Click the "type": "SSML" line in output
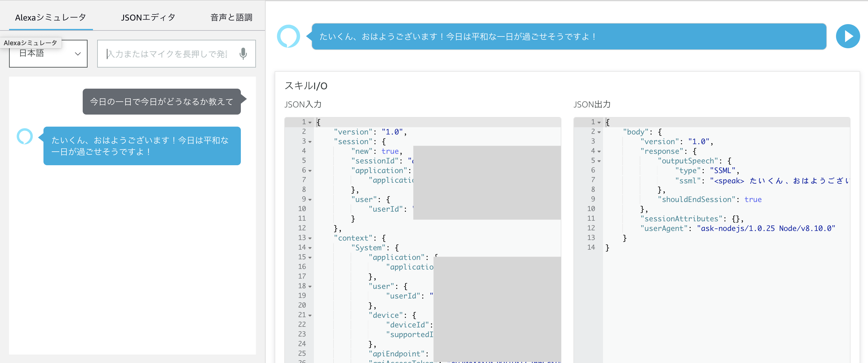The height and width of the screenshot is (363, 868). 707,171
